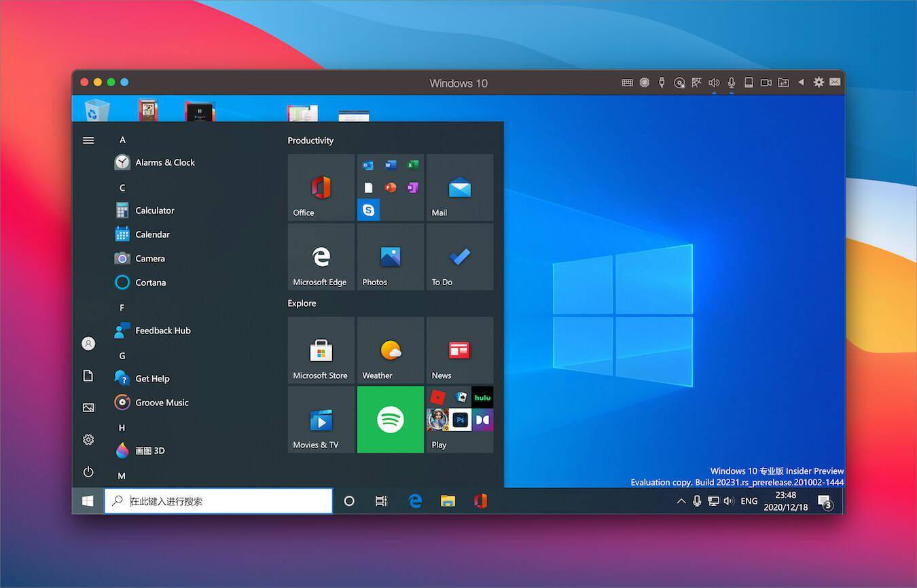Open Settings gear in Start sidebar
Screen dimensions: 917x588
point(88,439)
